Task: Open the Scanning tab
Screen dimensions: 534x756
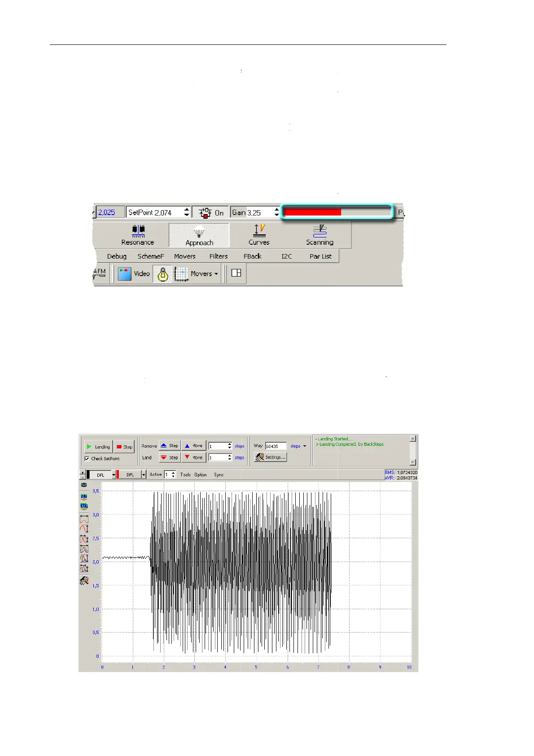Action: [320, 235]
